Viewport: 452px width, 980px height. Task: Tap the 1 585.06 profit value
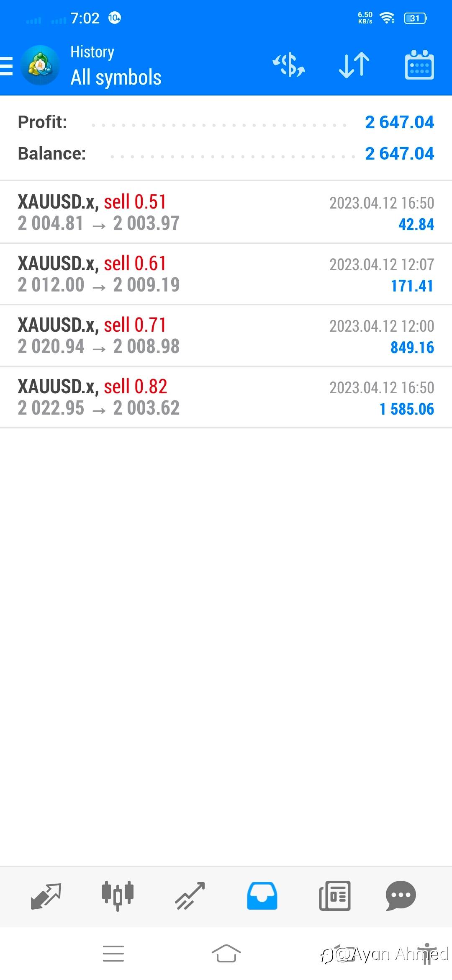(x=406, y=409)
